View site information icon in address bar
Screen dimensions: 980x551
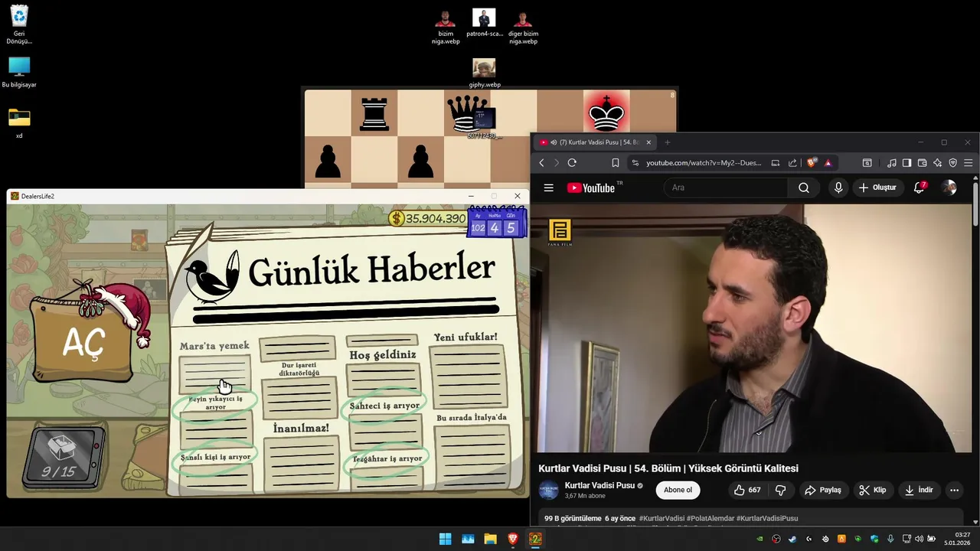point(635,163)
